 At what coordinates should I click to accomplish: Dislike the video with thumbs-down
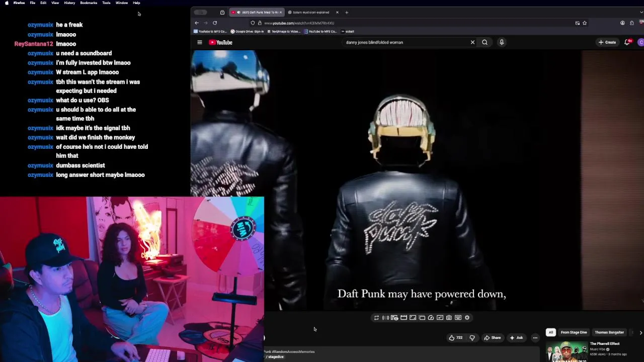[x=472, y=338]
